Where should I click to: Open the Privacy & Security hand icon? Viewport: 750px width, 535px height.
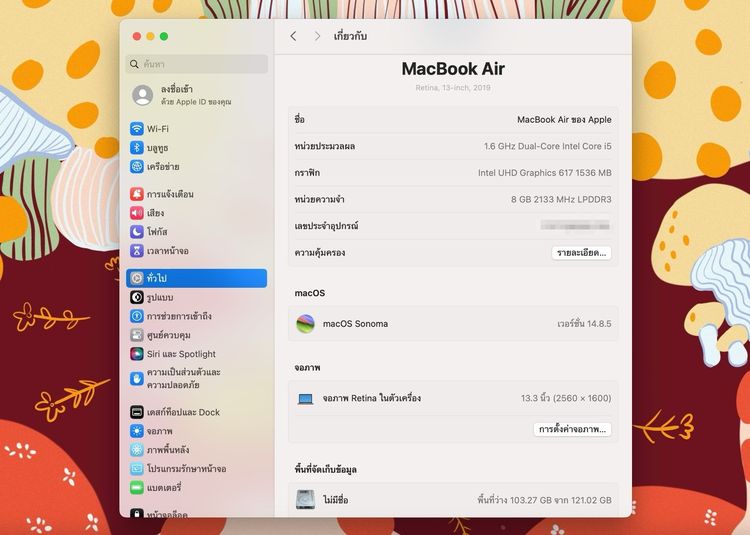pyautogui.click(x=137, y=379)
